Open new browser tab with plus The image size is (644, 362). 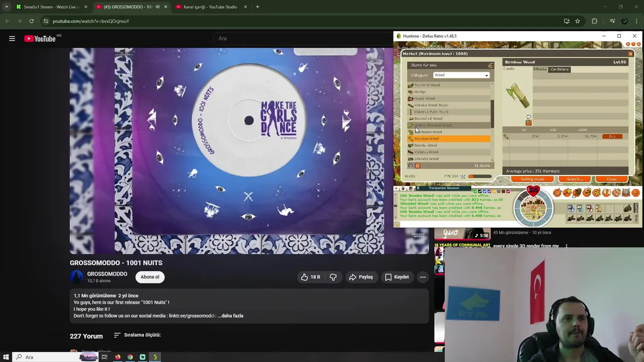click(257, 7)
